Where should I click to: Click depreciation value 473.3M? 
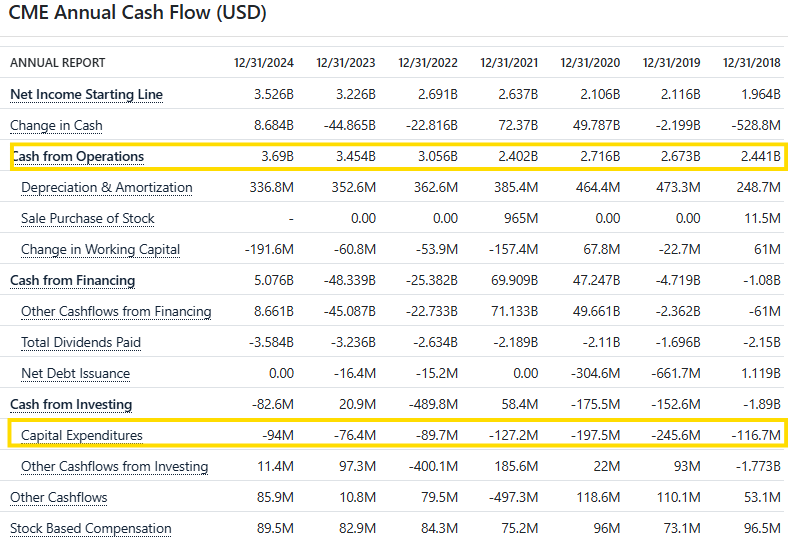(678, 188)
